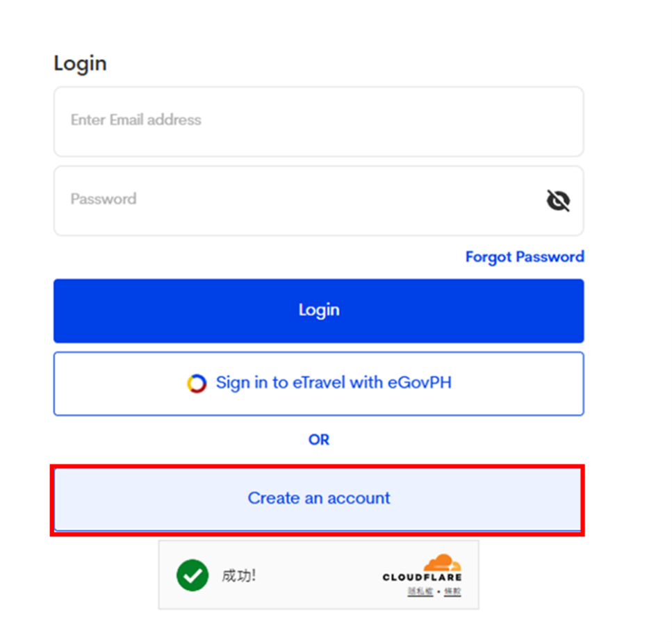Click the green success checkmark icon
This screenshot has width=672, height=642.
192,575
